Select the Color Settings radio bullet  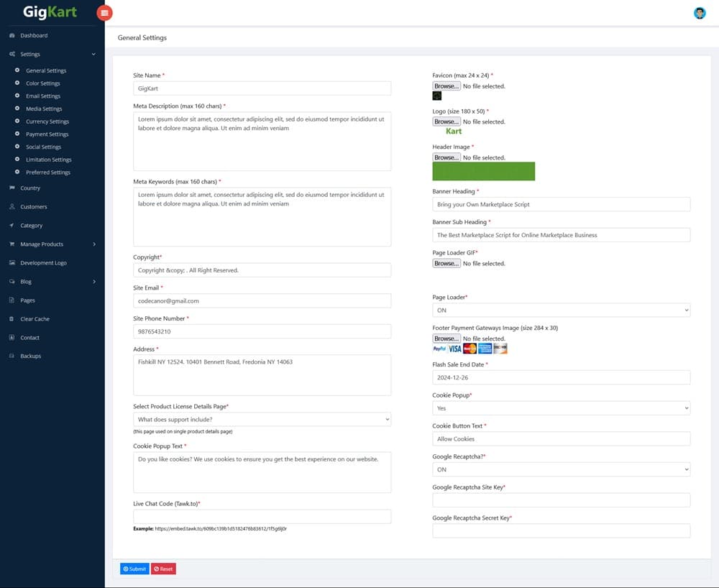coord(17,83)
